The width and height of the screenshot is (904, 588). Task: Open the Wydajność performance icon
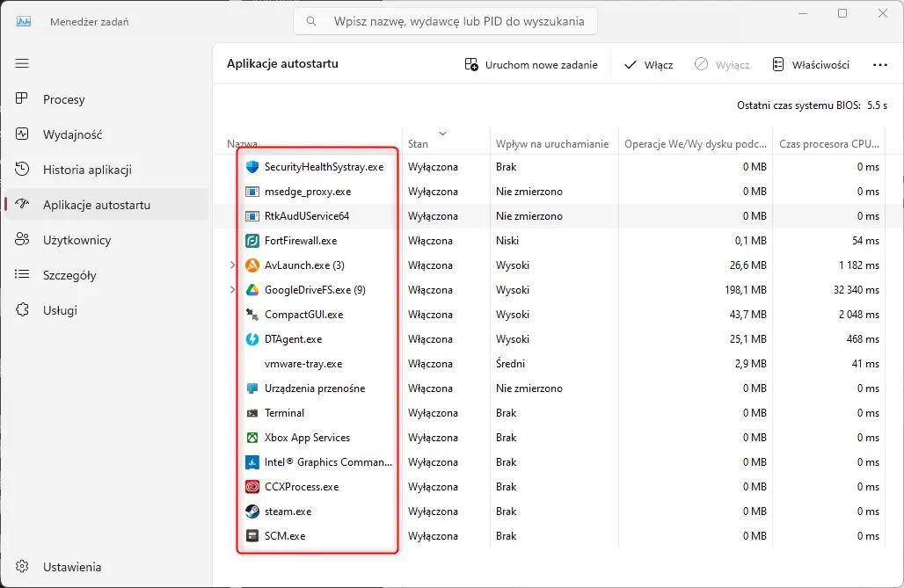[x=22, y=134]
